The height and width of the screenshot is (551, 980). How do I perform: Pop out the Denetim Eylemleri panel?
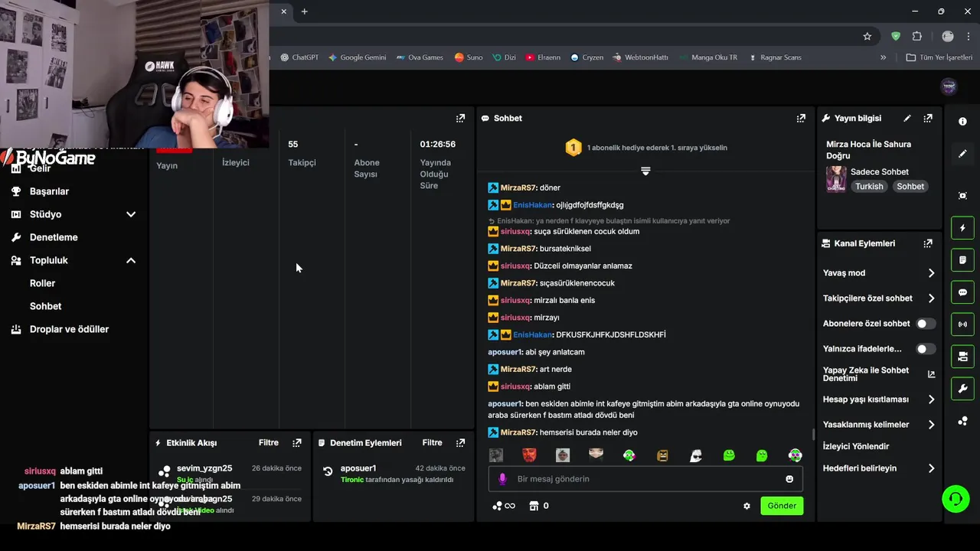[460, 442]
